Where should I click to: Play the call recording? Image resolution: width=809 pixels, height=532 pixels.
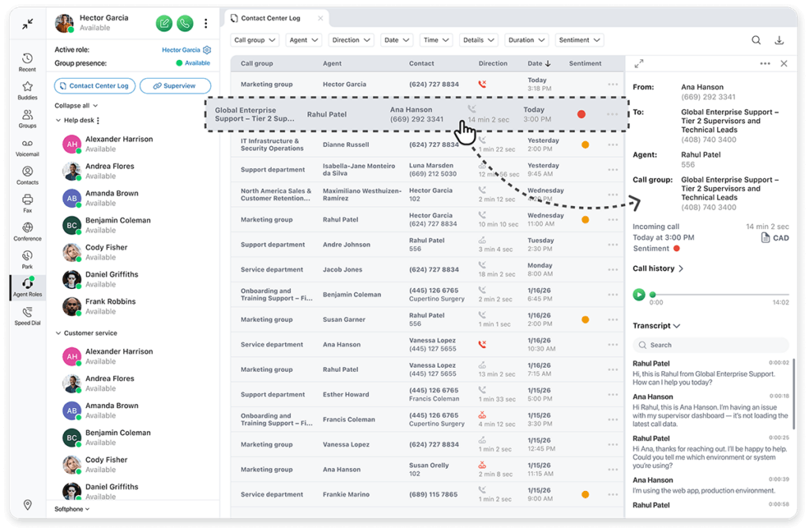639,294
